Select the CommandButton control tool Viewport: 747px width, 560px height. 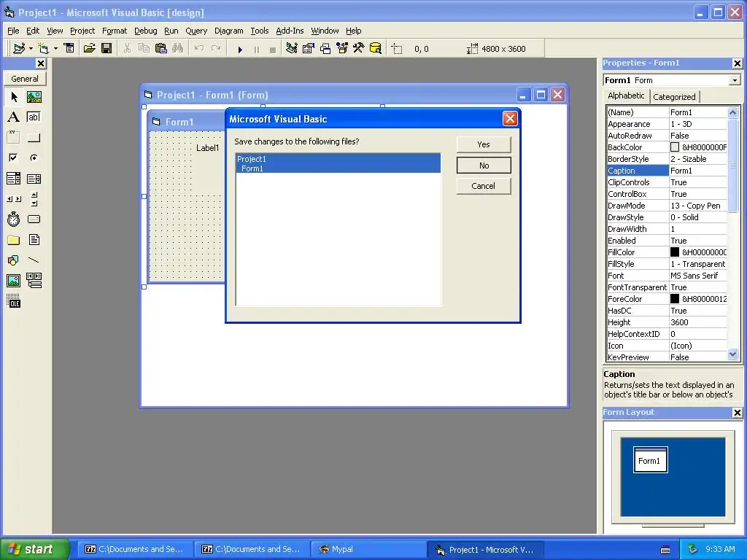(x=34, y=138)
